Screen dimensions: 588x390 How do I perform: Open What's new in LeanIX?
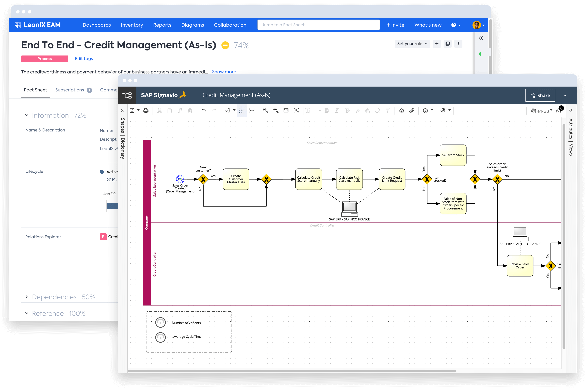point(428,25)
